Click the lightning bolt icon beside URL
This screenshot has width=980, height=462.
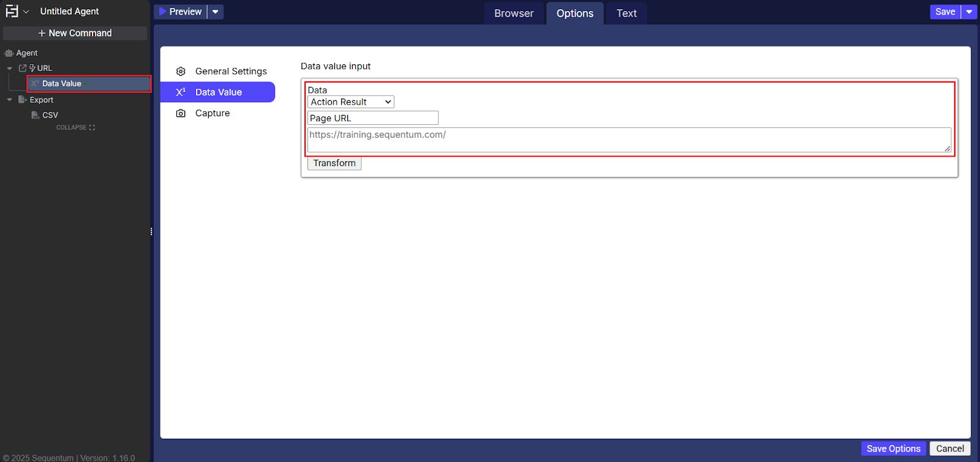tap(32, 68)
